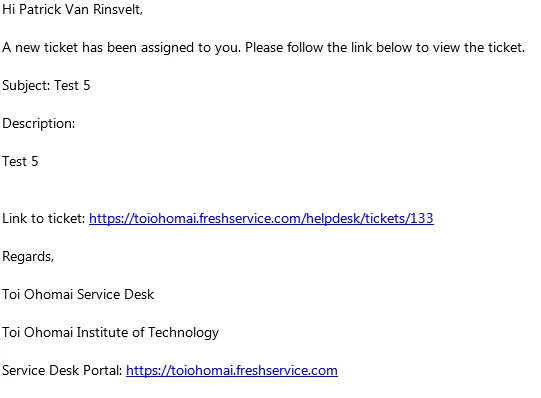Click the word "Technology" in the signature
Viewport: 541px width, 398px height.
coord(184,332)
